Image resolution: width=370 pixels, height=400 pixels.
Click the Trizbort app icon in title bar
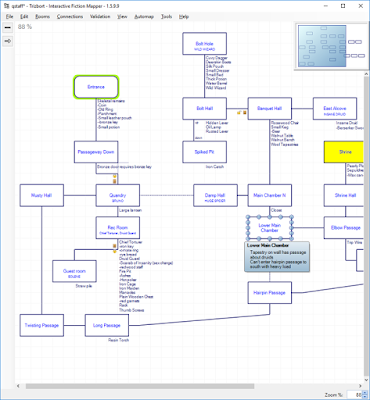coord(6,6)
